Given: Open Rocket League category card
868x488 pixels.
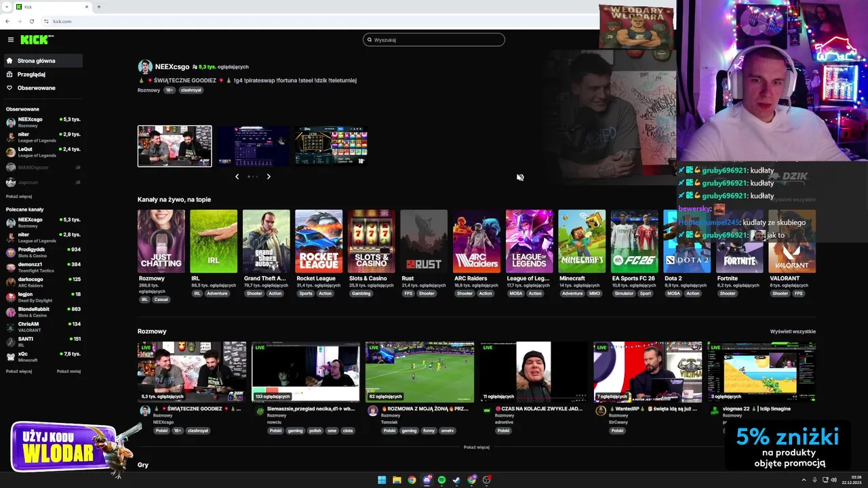Looking at the screenshot, I should [319, 241].
